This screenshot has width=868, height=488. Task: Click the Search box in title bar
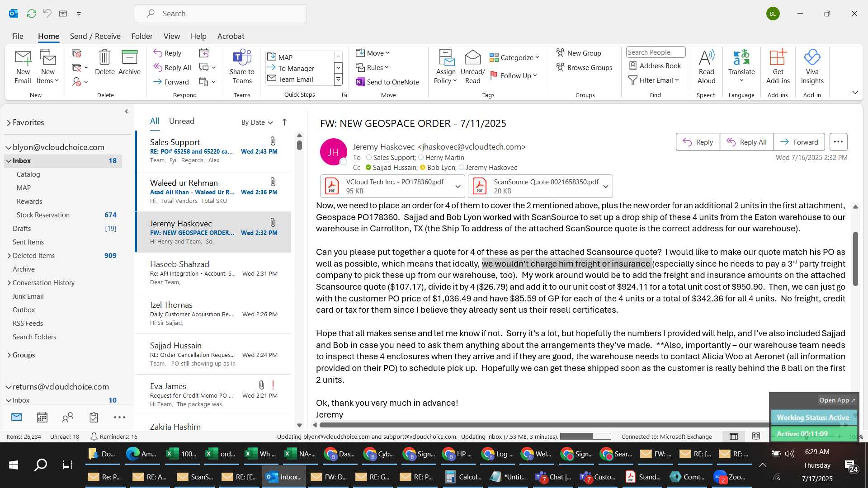(x=221, y=14)
